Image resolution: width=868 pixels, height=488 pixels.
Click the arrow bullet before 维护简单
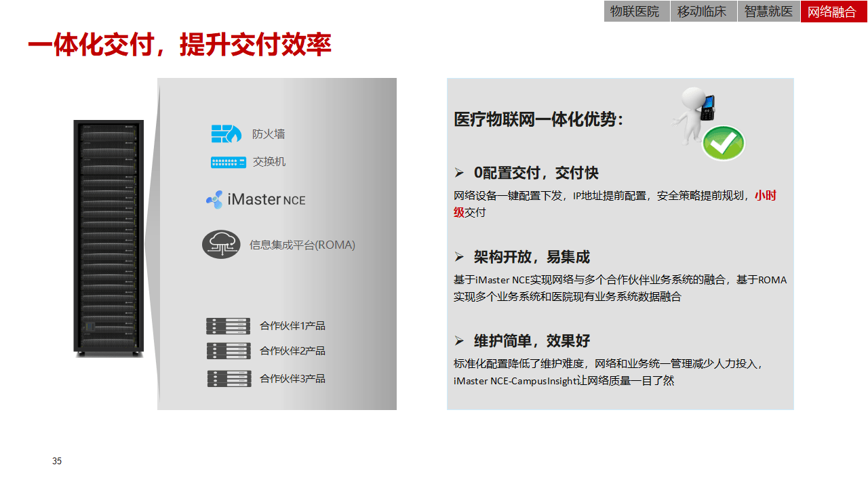459,341
